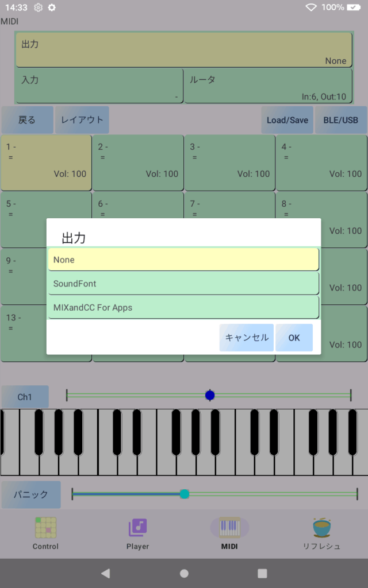Click the MIDI heading text below the clock
Screen dimensions: 368x588
pyautogui.click(x=9, y=21)
